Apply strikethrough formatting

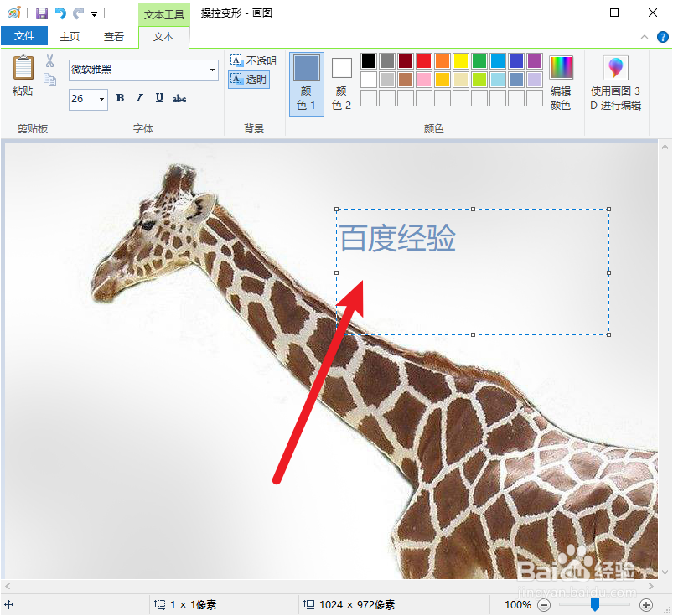(179, 99)
